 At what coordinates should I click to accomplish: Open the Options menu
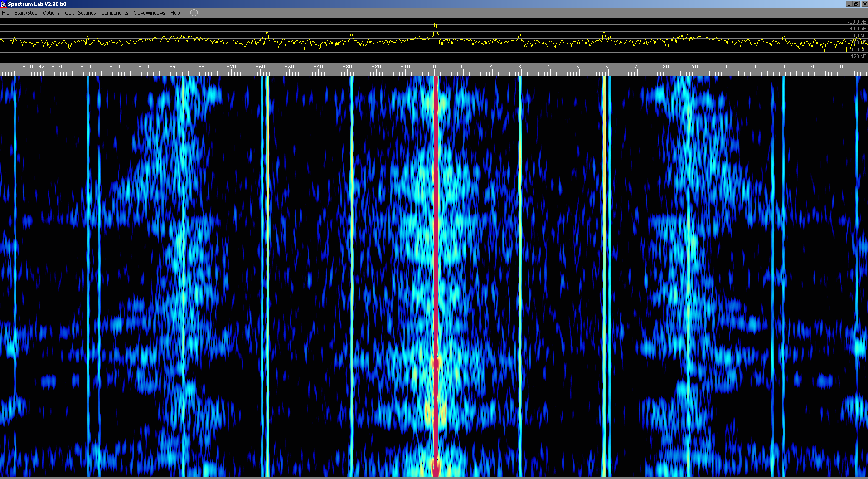tap(51, 13)
